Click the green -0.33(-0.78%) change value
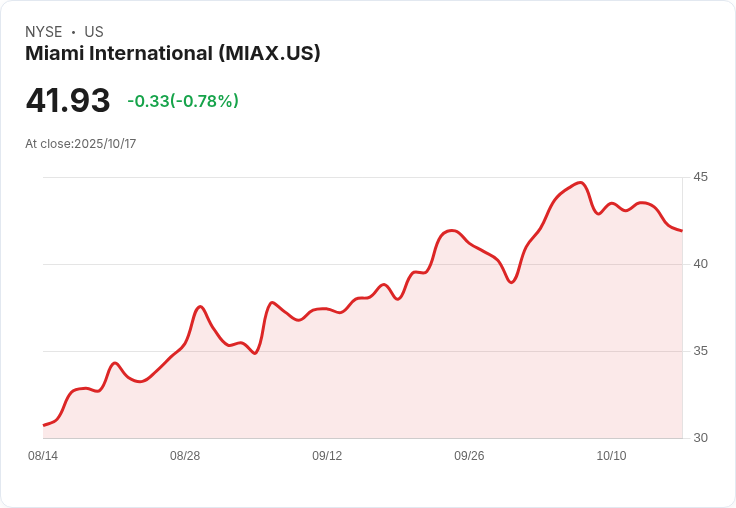This screenshot has width=736, height=508. pos(183,101)
